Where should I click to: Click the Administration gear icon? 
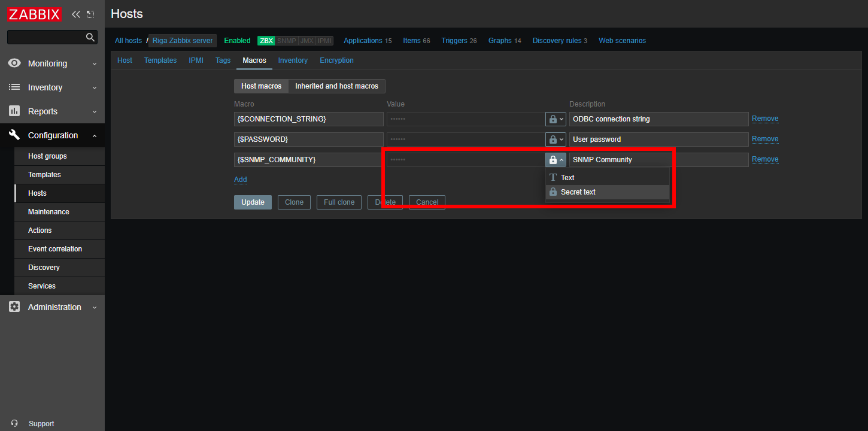point(14,307)
